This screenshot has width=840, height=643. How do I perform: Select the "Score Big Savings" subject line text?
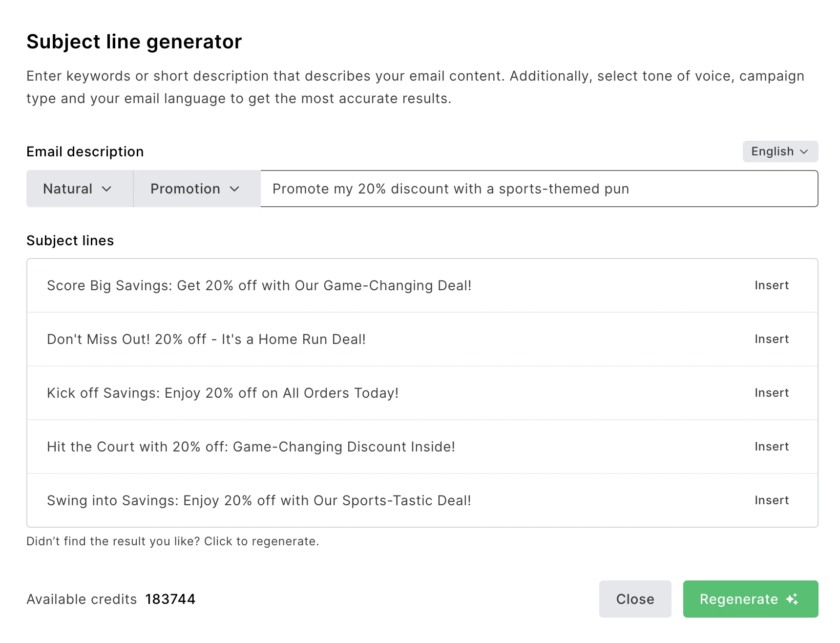coord(259,285)
